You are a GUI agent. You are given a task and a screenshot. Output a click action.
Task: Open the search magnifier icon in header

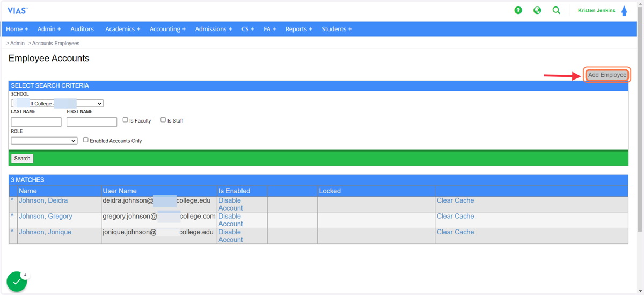coord(557,10)
